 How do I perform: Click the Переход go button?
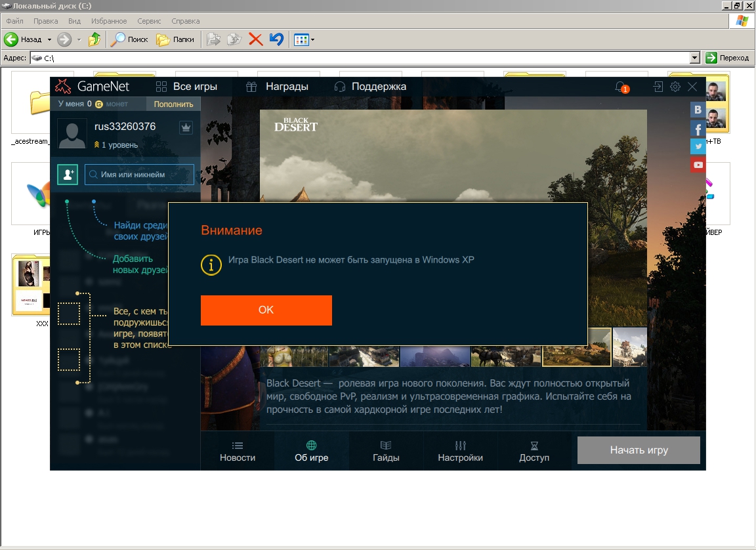727,58
